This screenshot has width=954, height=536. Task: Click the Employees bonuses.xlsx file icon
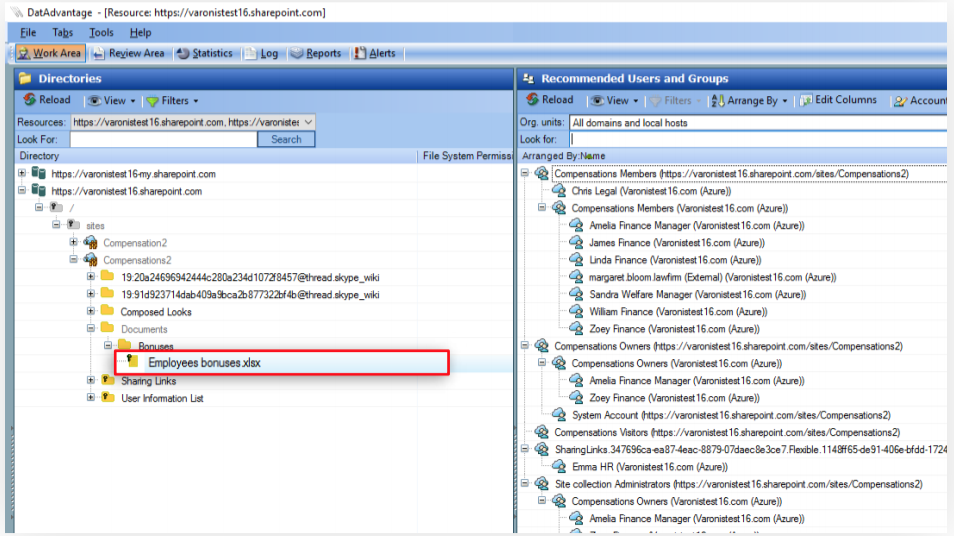click(132, 361)
